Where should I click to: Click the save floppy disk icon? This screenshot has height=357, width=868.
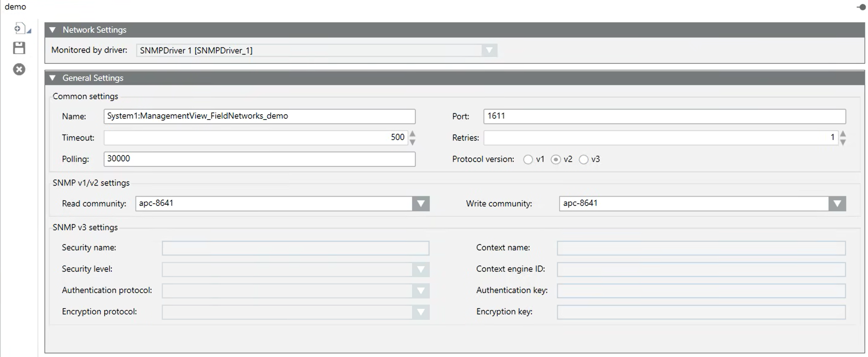pyautogui.click(x=19, y=48)
